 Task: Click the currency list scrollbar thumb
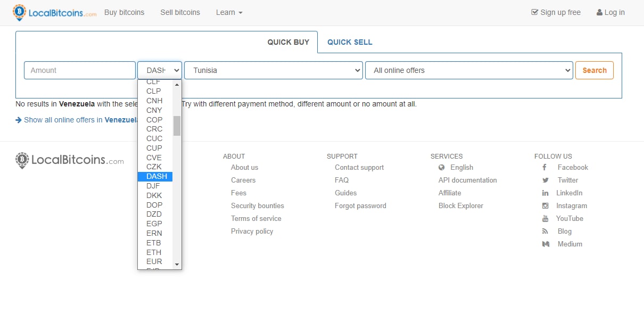[177, 126]
